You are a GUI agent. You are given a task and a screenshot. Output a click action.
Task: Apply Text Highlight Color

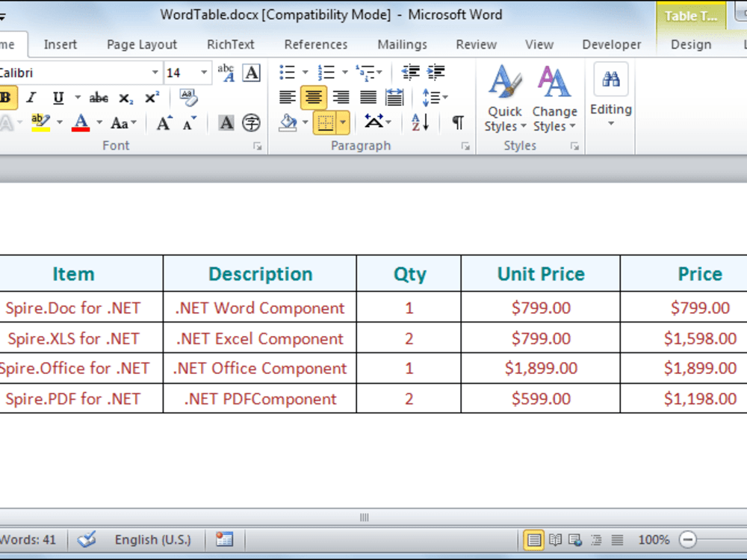tap(40, 123)
